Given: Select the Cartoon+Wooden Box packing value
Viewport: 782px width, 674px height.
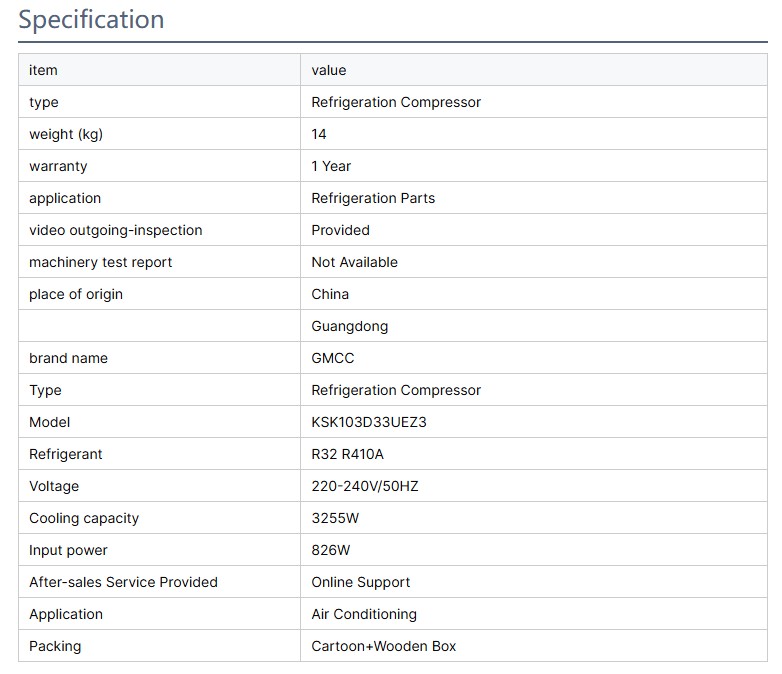Looking at the screenshot, I should coord(383,646).
